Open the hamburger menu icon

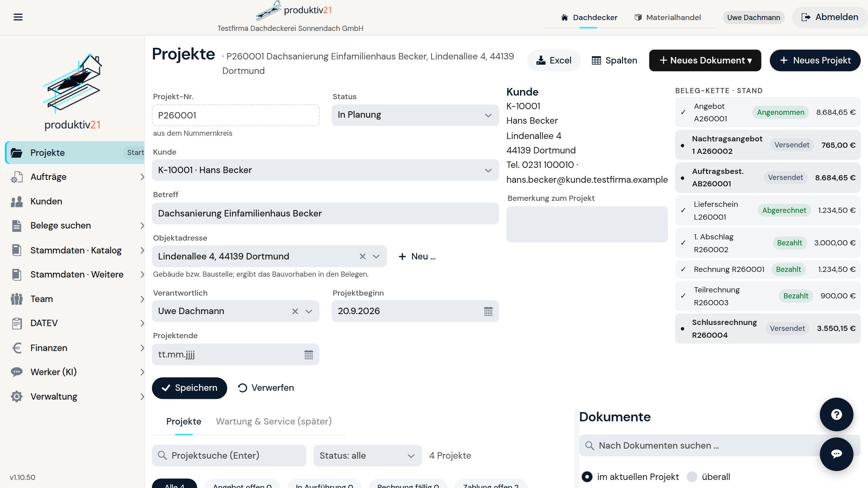coord(18,17)
